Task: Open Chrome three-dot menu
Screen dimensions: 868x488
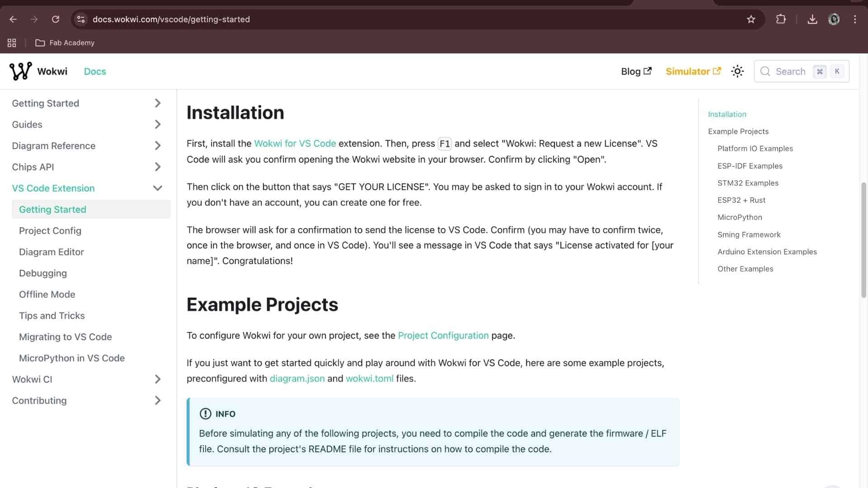Action: coord(855,19)
